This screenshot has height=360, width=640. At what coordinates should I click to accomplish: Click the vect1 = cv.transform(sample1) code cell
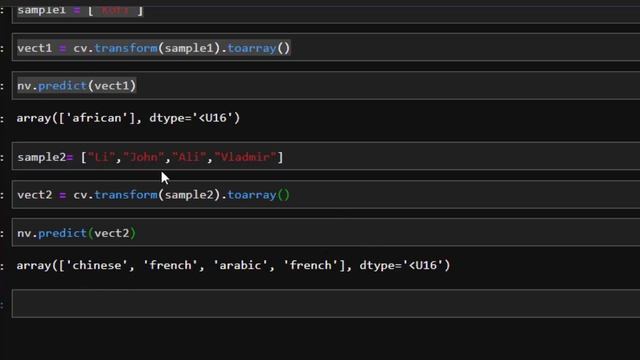tap(326, 47)
